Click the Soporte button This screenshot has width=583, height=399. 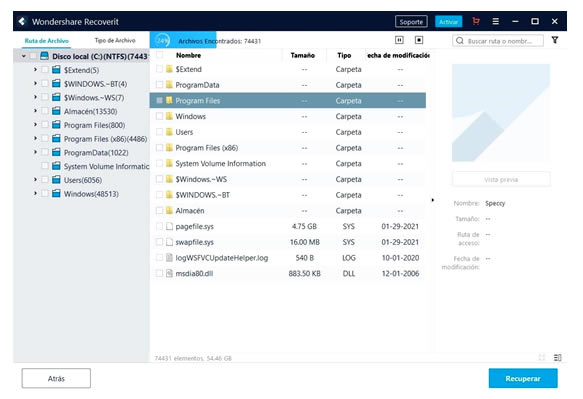point(411,22)
